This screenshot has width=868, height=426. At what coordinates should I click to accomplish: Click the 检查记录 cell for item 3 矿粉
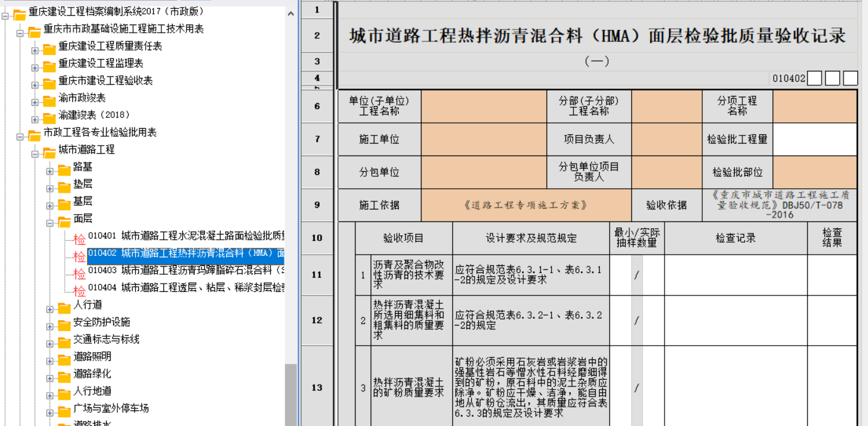pos(735,386)
